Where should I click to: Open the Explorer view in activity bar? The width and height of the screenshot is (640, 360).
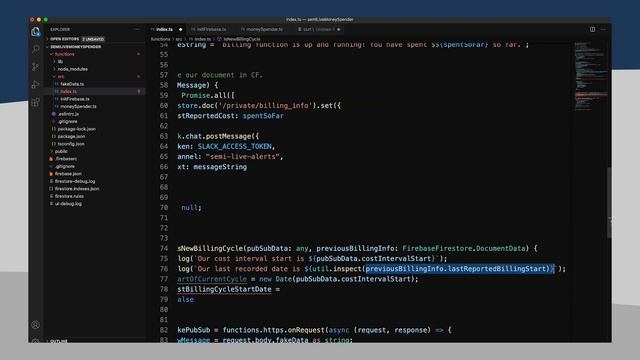[36, 32]
